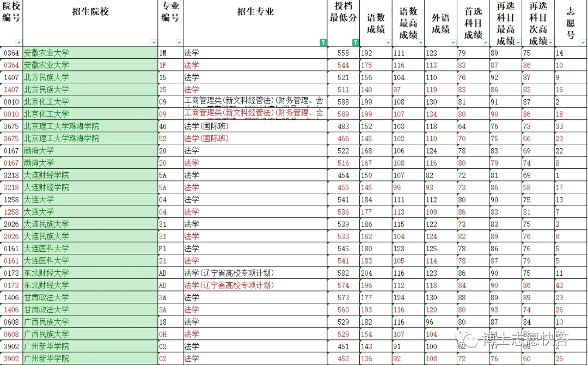Viewport: 588px width, 365px height.
Task: Open the 外语成绩 column filter dropdown
Action: pyautogui.click(x=452, y=42)
